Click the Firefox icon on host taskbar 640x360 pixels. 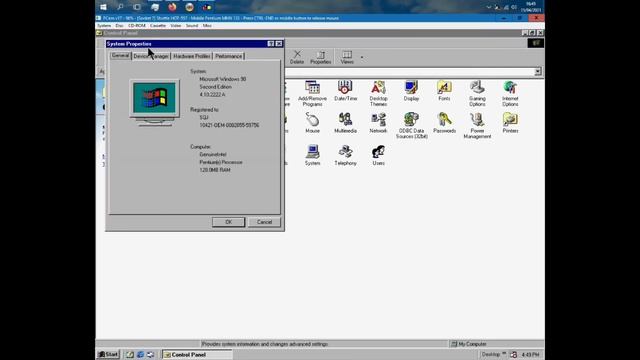coord(172,7)
